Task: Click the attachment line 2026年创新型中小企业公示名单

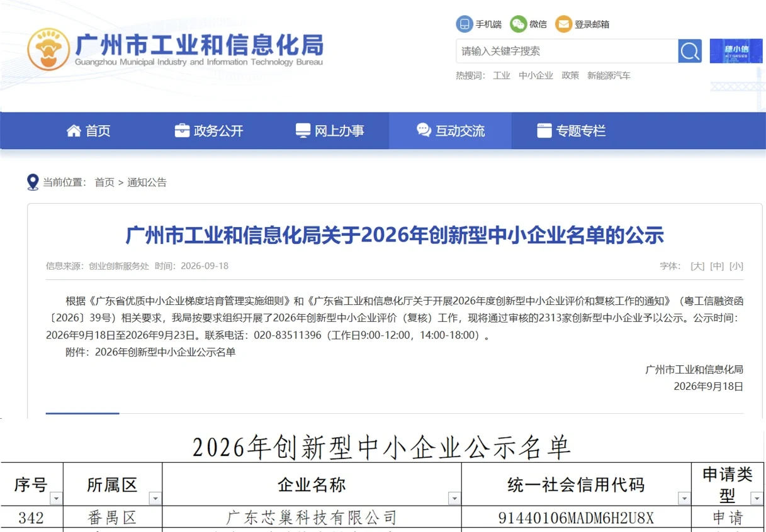Action: 150,352
